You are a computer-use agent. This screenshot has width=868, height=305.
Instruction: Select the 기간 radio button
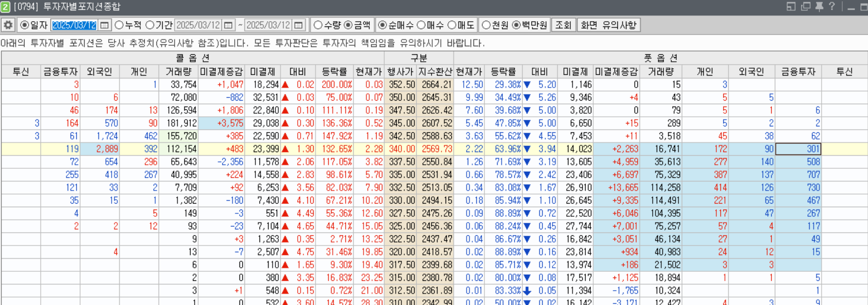pyautogui.click(x=149, y=25)
